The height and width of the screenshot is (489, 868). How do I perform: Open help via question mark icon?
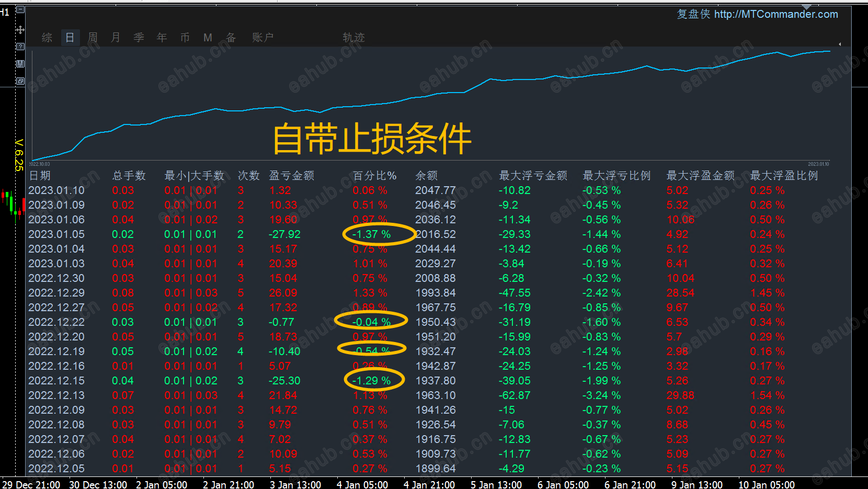coord(20,47)
